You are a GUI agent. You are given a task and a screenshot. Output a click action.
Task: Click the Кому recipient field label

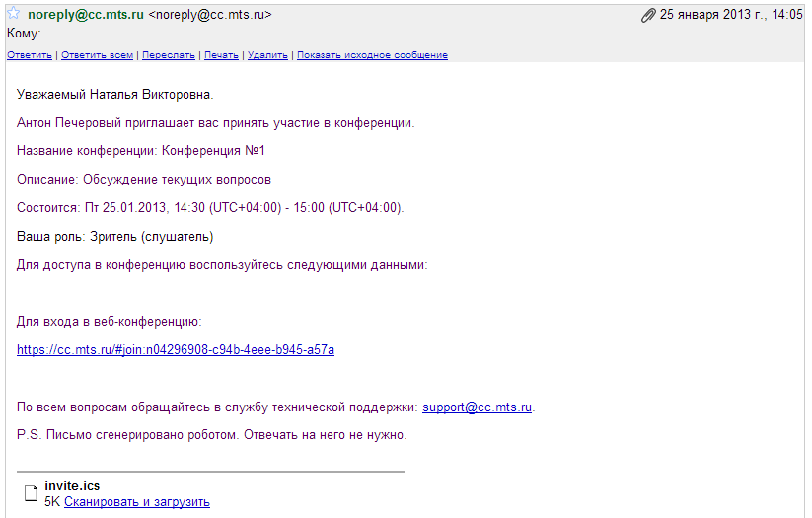tap(24, 34)
